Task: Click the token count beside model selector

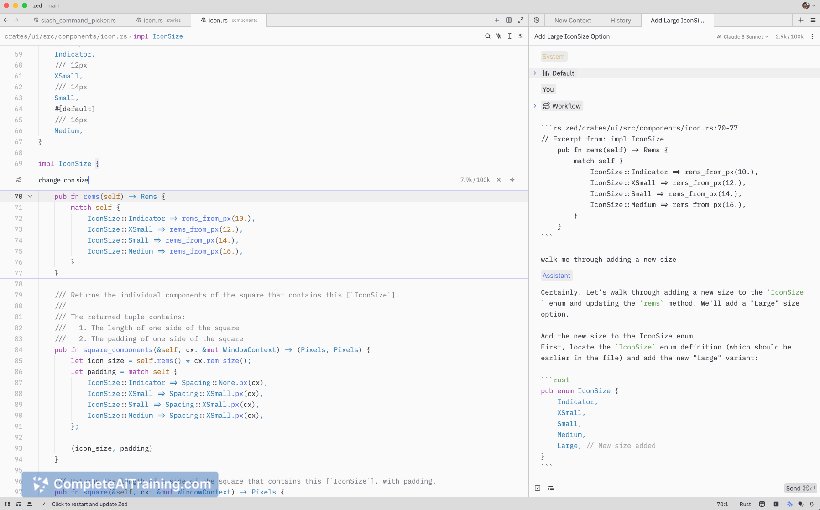Action: coord(789,37)
